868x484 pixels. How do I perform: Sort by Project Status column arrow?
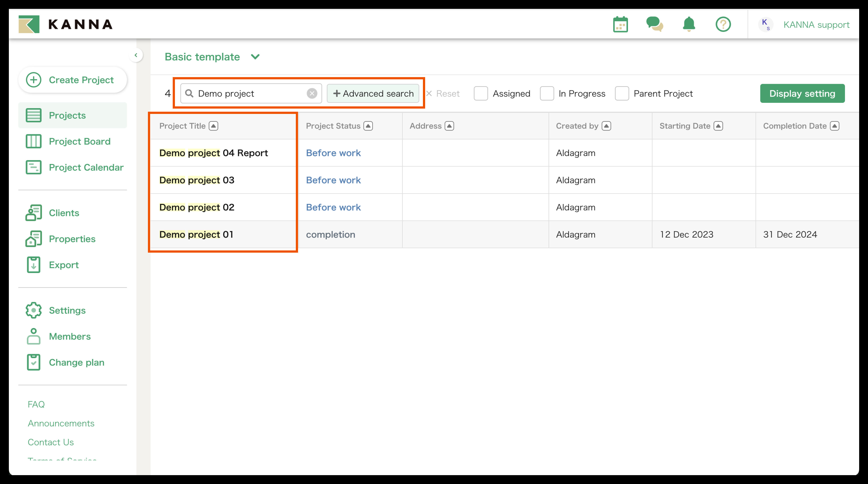click(368, 126)
